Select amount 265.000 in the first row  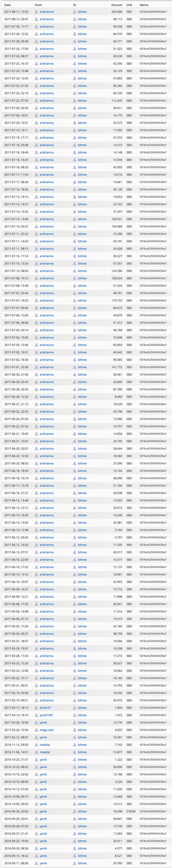pos(117,12)
